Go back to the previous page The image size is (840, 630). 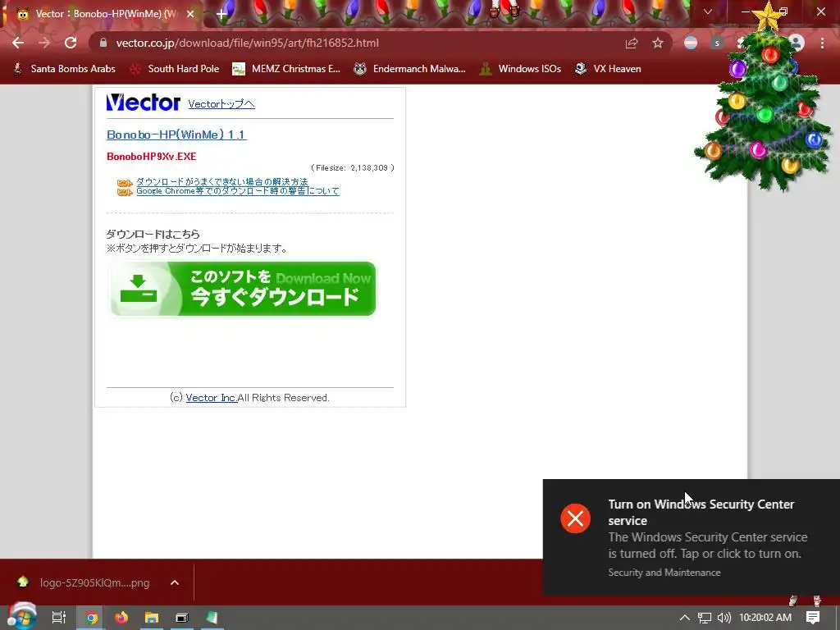pyautogui.click(x=18, y=43)
